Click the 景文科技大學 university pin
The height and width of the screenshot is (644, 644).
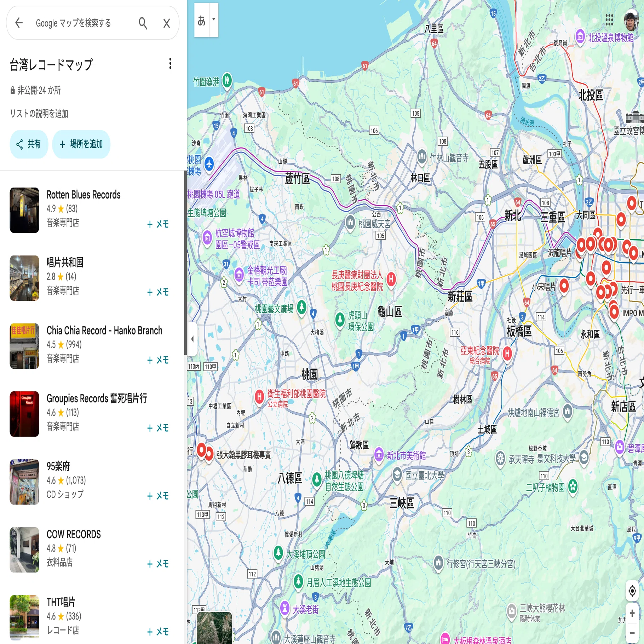(x=584, y=458)
